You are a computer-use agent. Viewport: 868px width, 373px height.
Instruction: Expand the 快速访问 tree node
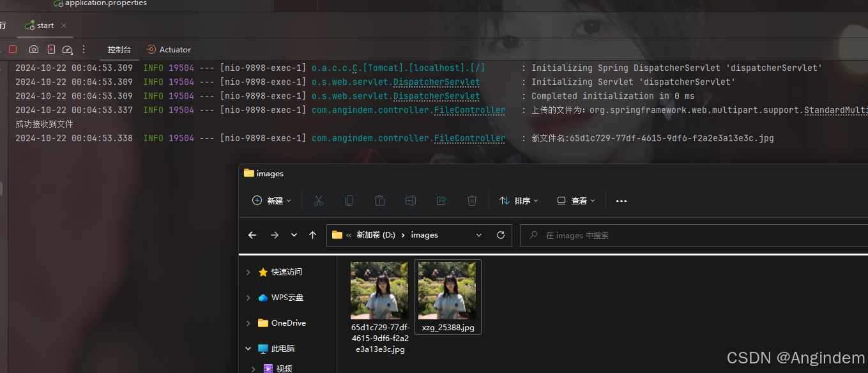(x=248, y=272)
